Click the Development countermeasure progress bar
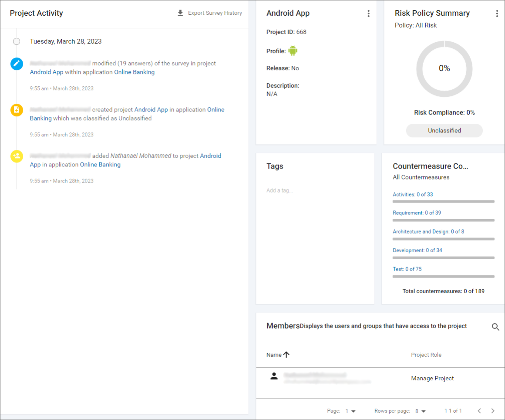 443,257
